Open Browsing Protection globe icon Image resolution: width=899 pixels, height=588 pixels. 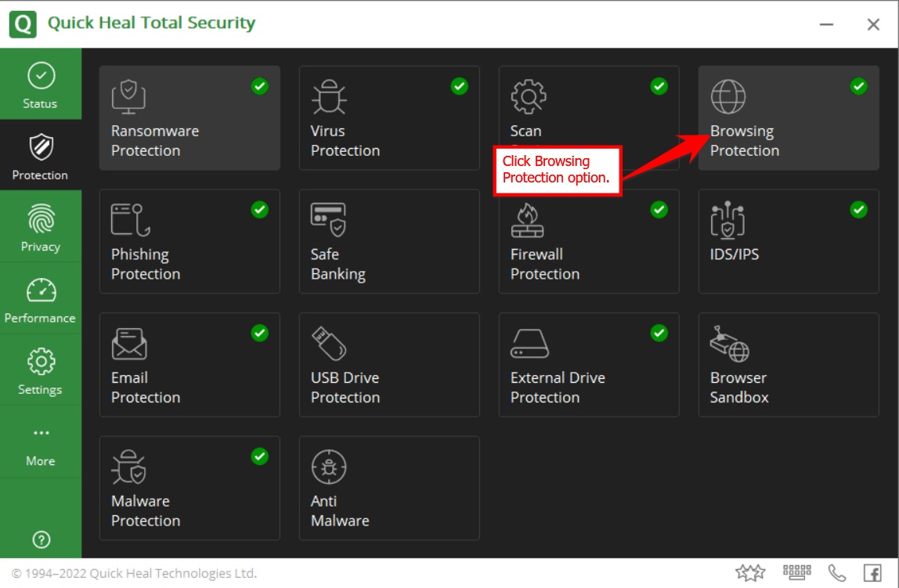point(728,97)
